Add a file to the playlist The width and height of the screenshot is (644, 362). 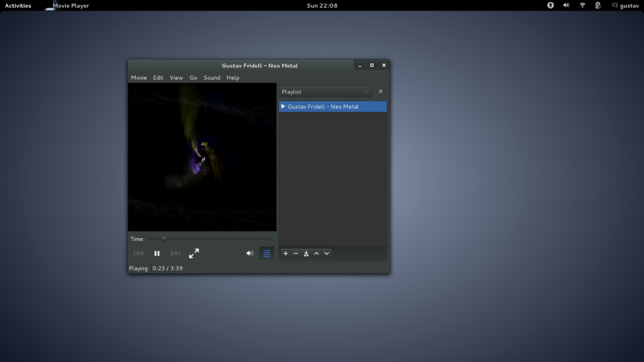tap(286, 253)
